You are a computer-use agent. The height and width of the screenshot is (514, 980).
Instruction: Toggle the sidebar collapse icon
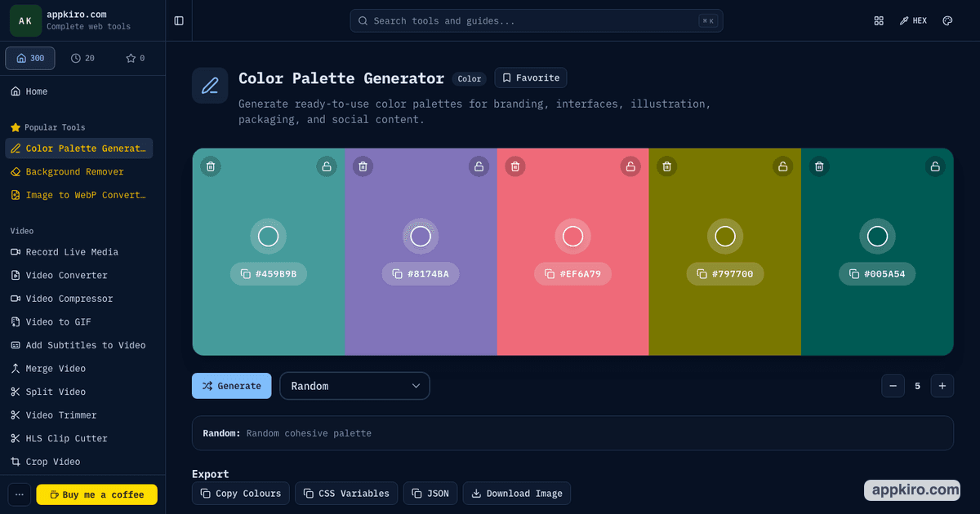tap(179, 20)
